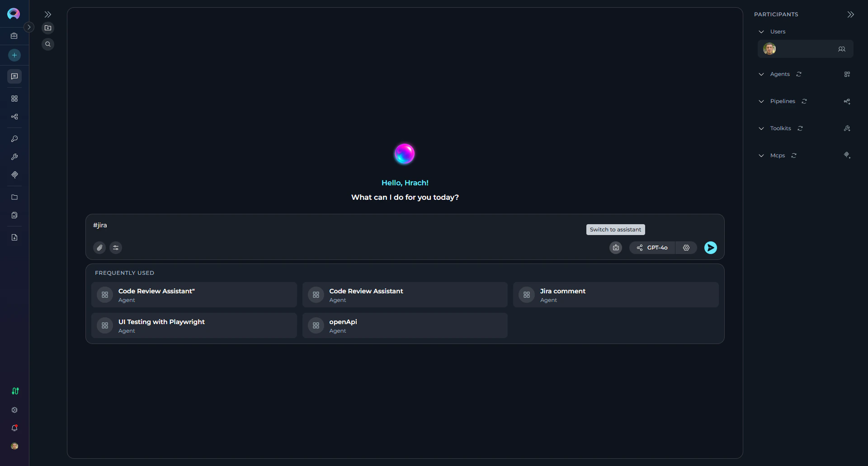The width and height of the screenshot is (868, 466).
Task: Create new agent with the add-agent icon
Action: coord(847,74)
